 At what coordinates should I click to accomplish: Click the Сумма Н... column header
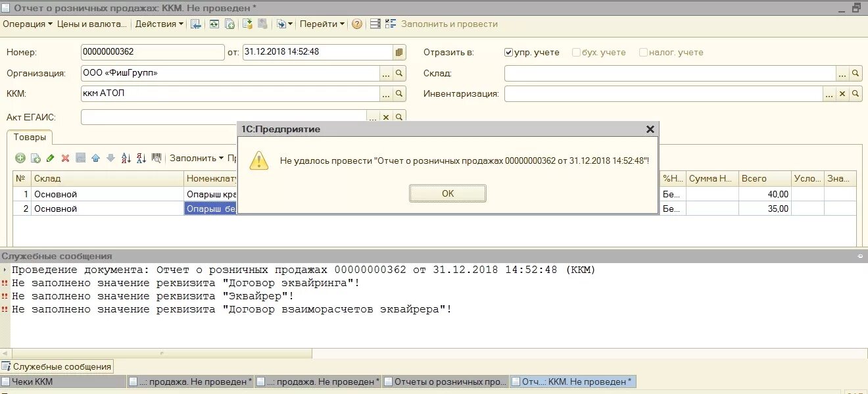[x=712, y=178]
